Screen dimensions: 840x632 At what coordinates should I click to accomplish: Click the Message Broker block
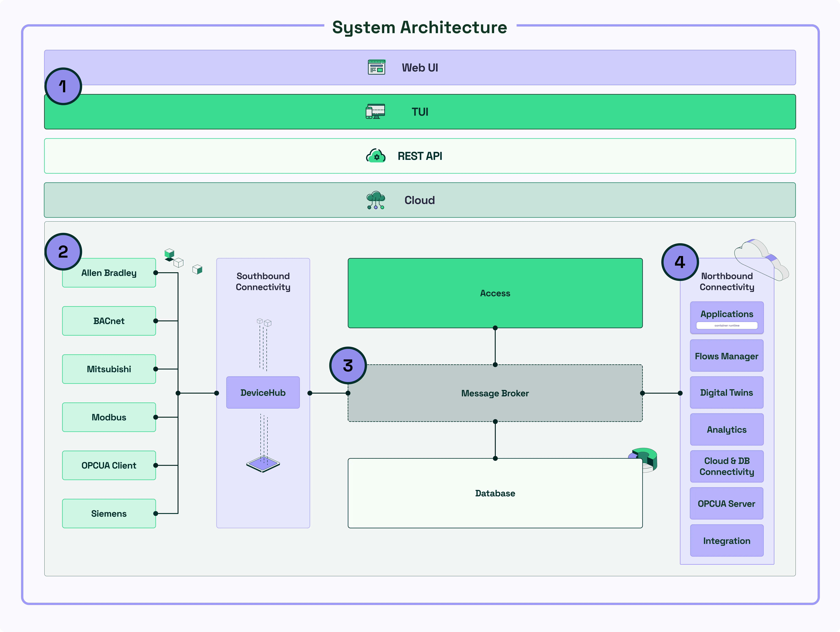click(x=495, y=393)
